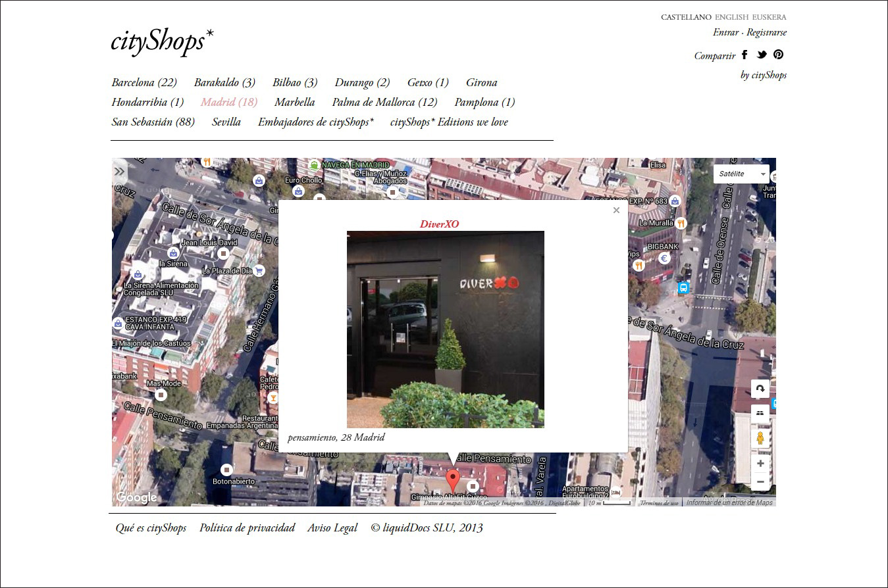Close the DiverXO info popup
Image resolution: width=888 pixels, height=588 pixels.
(x=616, y=210)
